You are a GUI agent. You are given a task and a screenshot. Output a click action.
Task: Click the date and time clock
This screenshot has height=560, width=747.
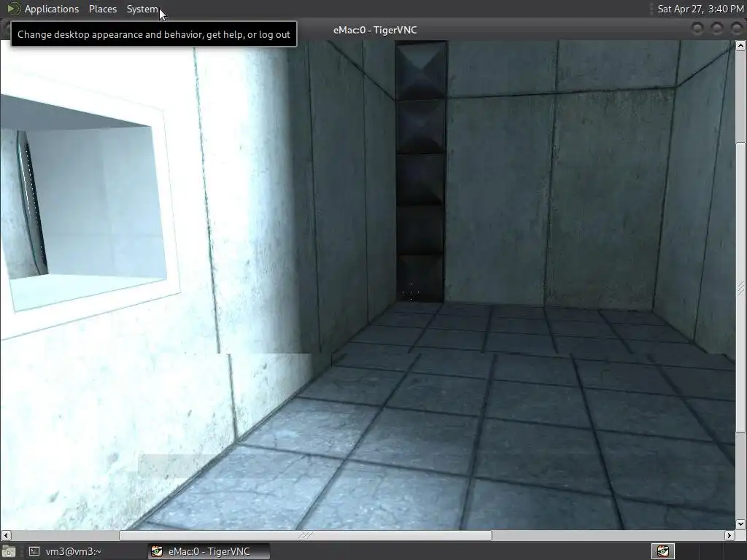click(700, 9)
